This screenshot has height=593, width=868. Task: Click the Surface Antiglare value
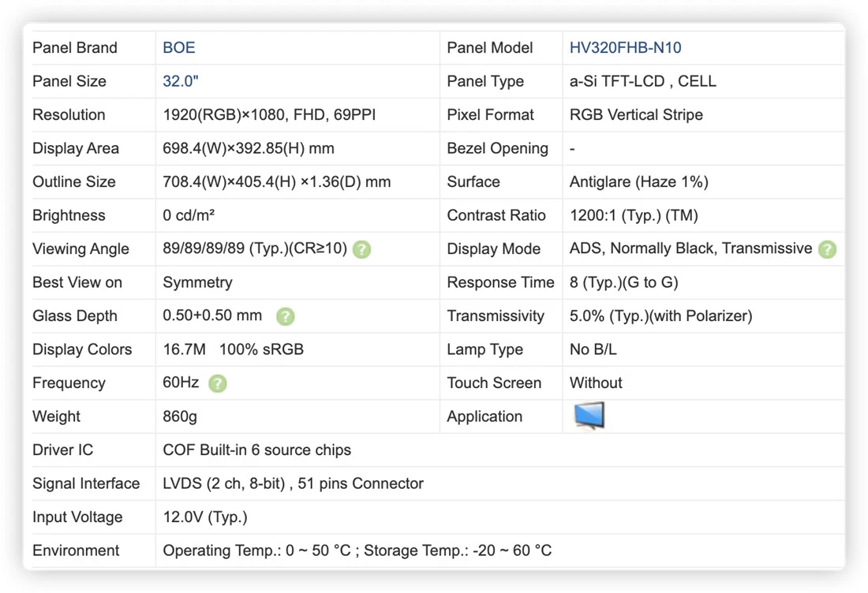[x=639, y=182]
